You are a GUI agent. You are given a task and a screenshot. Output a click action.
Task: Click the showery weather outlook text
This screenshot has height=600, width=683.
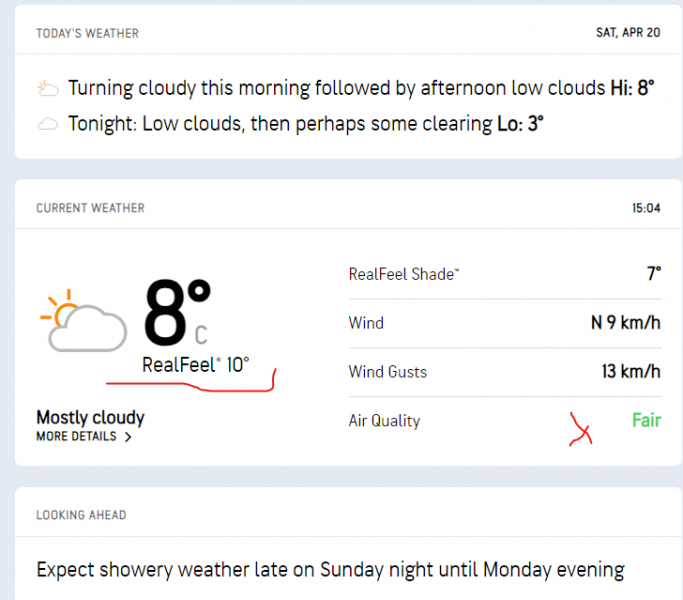tap(330, 570)
